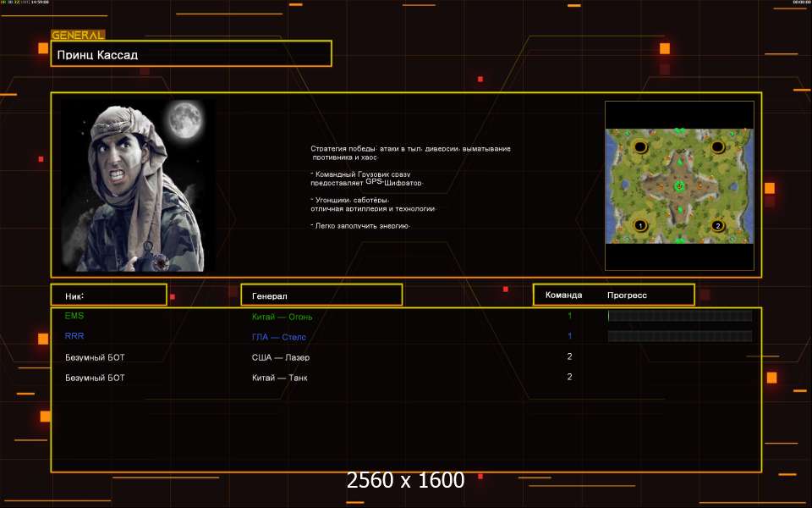Click the "Принц Кассад" name field
Image resolution: width=812 pixels, height=508 pixels.
[190, 54]
